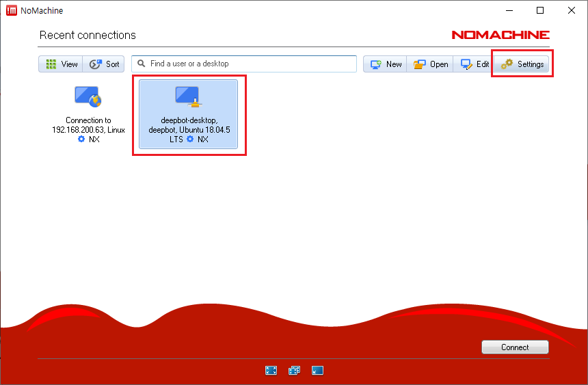The width and height of the screenshot is (588, 385).
Task: Click the deepbot-desktop Ubuntu 18.04.5 label
Action: tap(189, 129)
